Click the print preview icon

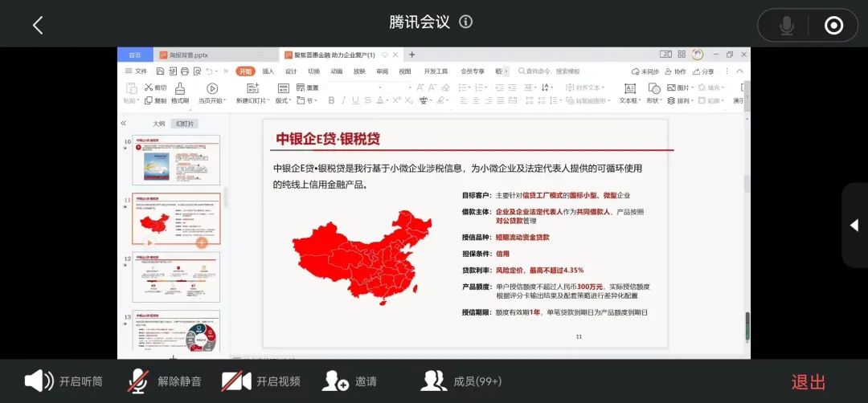click(198, 71)
